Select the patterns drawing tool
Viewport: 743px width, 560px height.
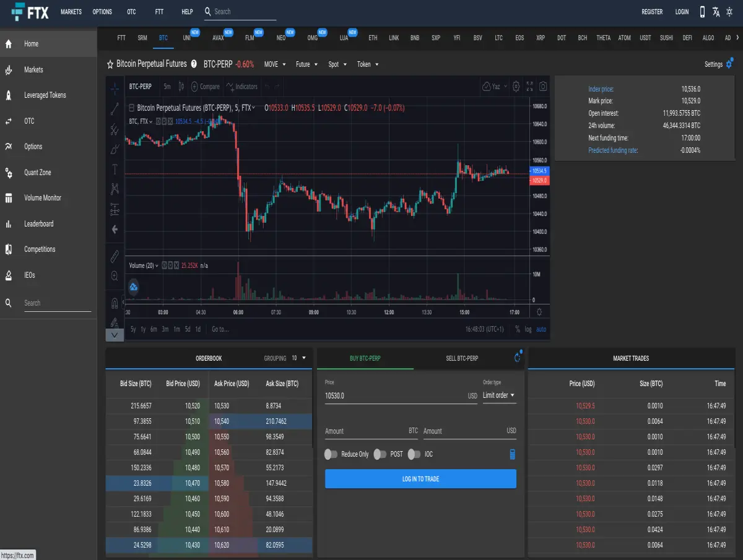[115, 189]
